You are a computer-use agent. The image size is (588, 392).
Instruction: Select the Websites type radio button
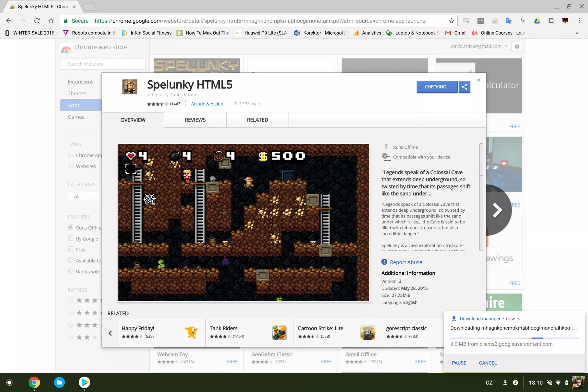[x=71, y=166]
